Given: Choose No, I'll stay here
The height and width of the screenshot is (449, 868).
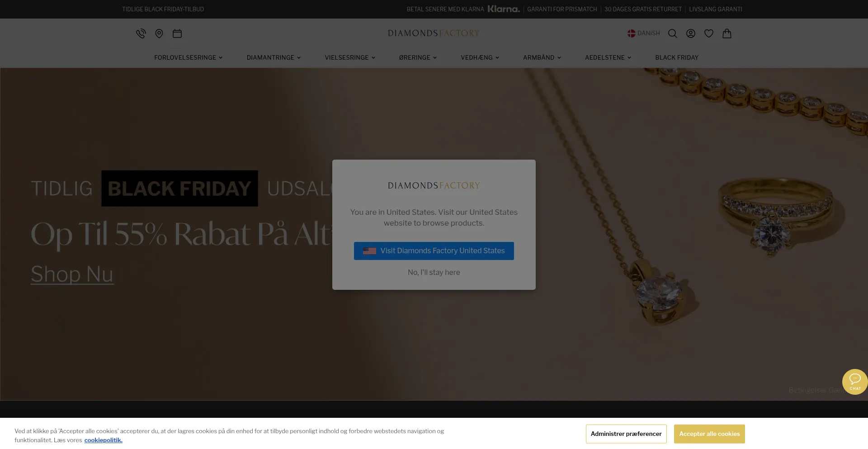Looking at the screenshot, I should pos(434,272).
